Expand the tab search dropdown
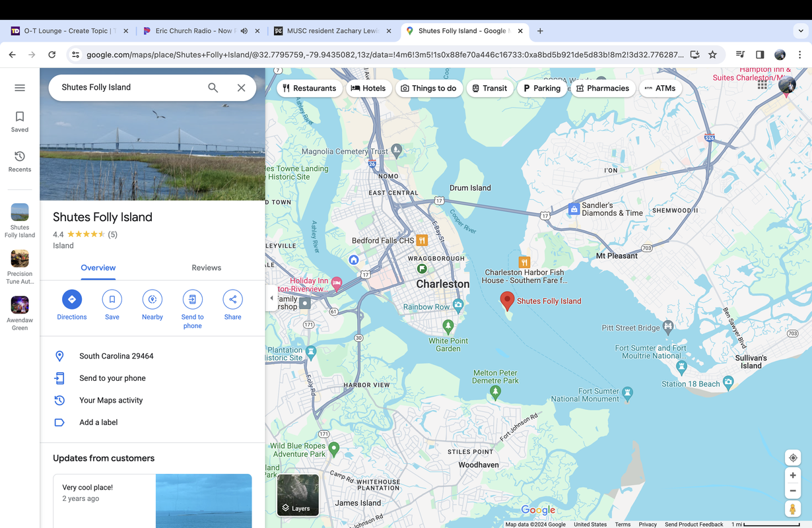812x528 pixels. tap(801, 31)
